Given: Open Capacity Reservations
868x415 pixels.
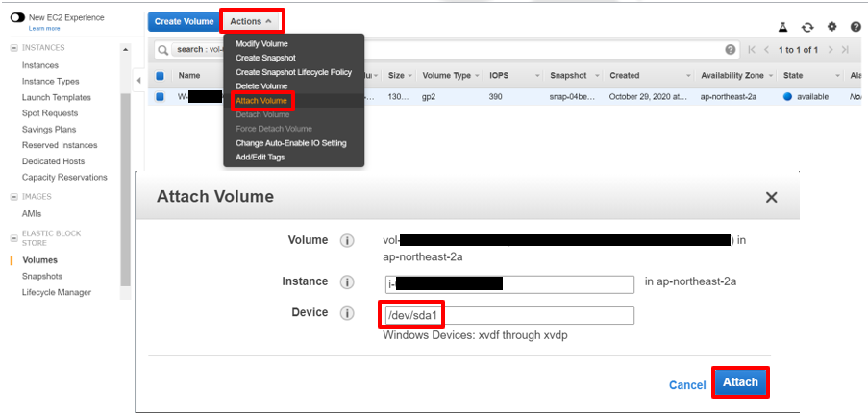Looking at the screenshot, I should pyautogui.click(x=64, y=178).
